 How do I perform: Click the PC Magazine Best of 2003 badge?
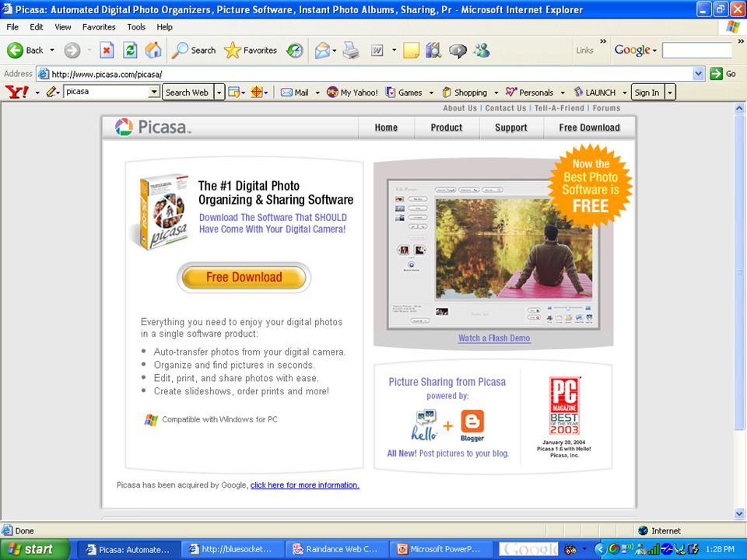(x=564, y=405)
